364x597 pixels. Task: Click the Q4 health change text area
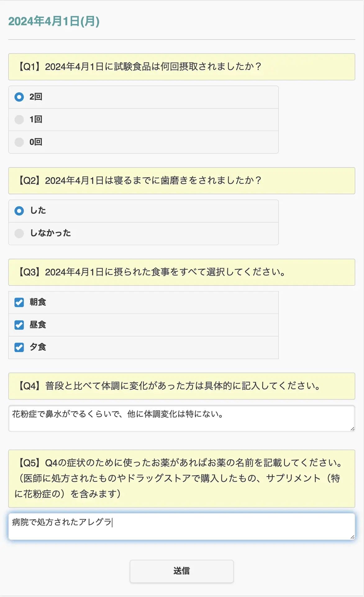pos(182,418)
